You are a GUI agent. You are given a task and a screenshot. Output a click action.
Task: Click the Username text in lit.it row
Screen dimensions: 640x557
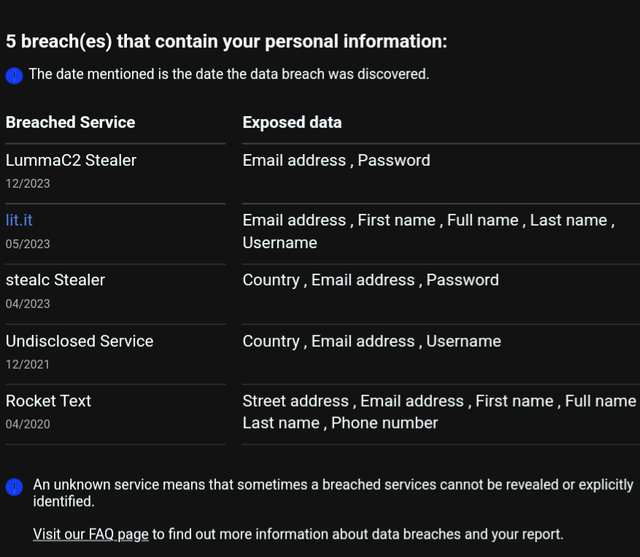point(280,243)
